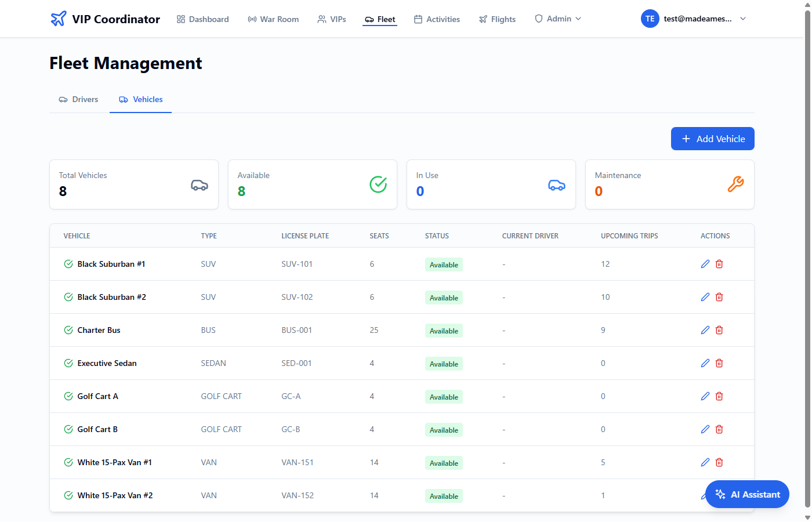Image resolution: width=812 pixels, height=522 pixels.
Task: Edit Golf Cart A via pencil icon
Action: 705,396
